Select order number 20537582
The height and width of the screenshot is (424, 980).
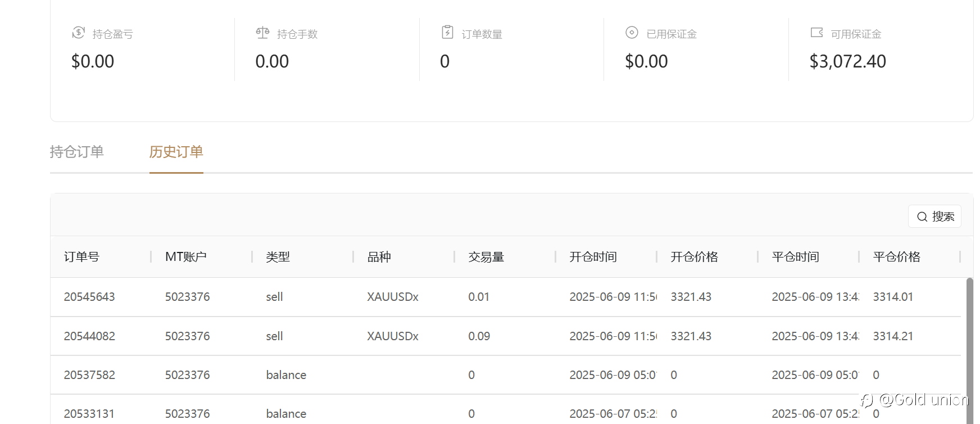click(89, 375)
